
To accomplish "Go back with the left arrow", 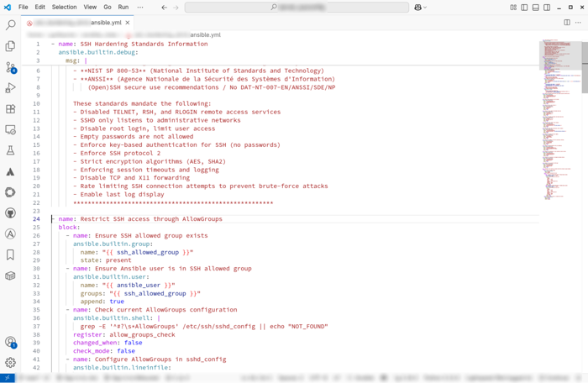I will point(165,7).
